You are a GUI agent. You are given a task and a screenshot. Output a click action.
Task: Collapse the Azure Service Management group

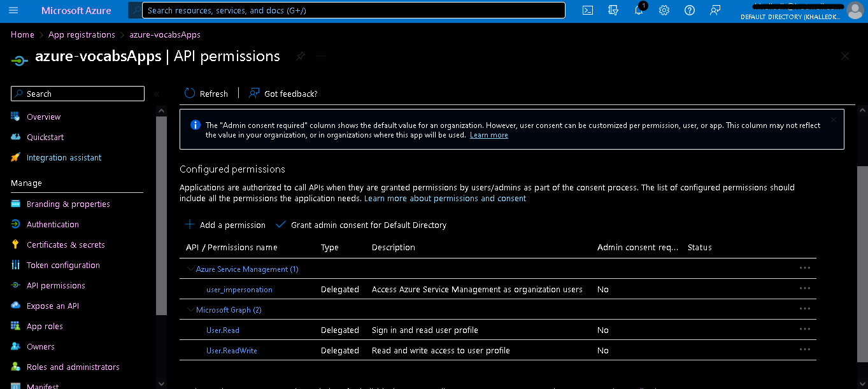[190, 269]
